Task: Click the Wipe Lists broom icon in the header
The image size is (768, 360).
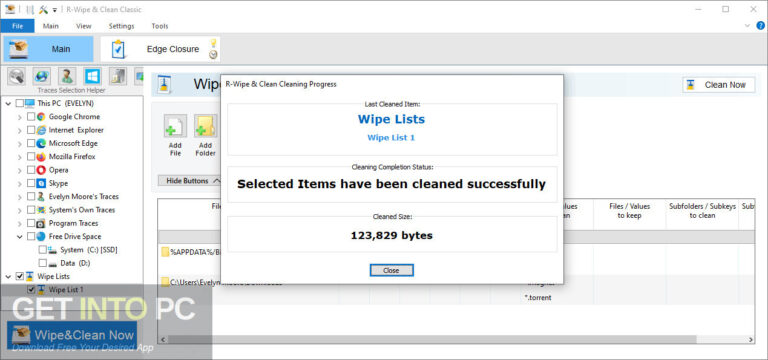Action: [164, 84]
